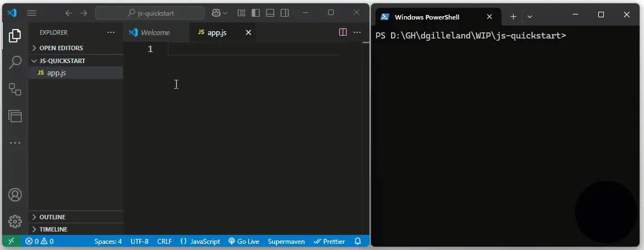The width and height of the screenshot is (644, 250).
Task: Click the PowerShell prompt line
Action: pyautogui.click(x=471, y=36)
